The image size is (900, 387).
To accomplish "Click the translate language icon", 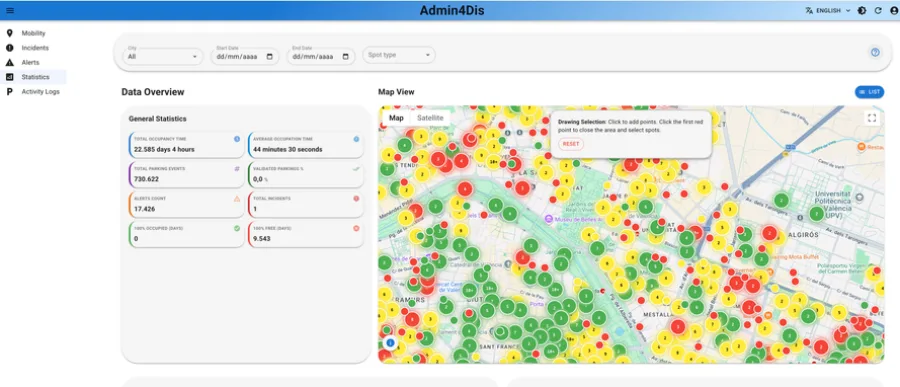I will [809, 10].
